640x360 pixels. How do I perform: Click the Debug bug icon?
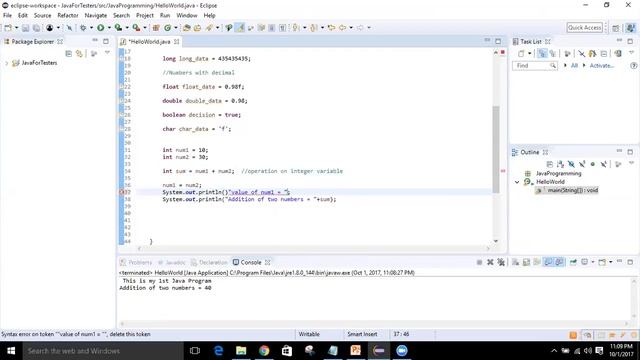coord(83,28)
